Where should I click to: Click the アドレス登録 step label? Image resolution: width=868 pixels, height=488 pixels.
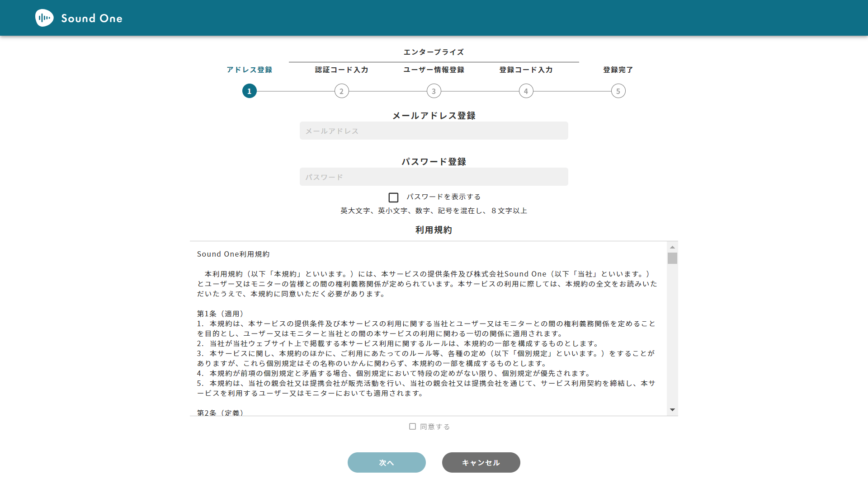pos(250,70)
